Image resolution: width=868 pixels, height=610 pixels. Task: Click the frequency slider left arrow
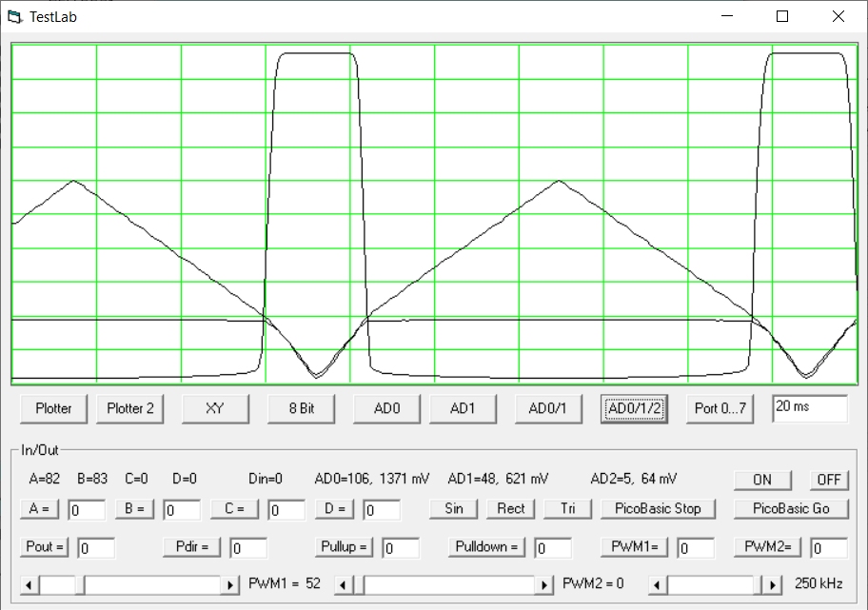[x=659, y=584]
